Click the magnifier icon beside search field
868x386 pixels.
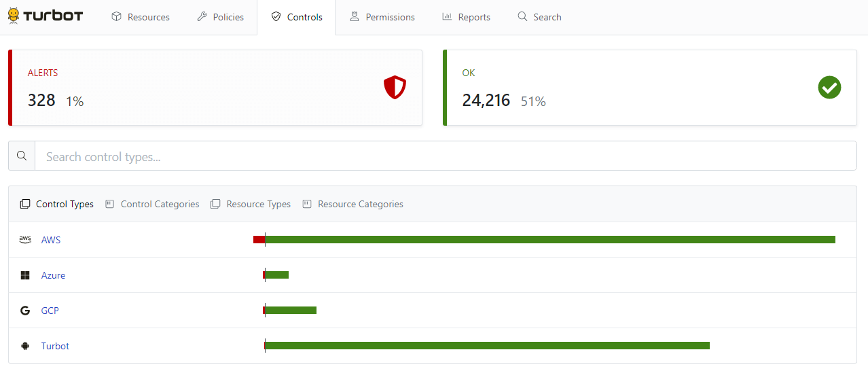point(22,156)
